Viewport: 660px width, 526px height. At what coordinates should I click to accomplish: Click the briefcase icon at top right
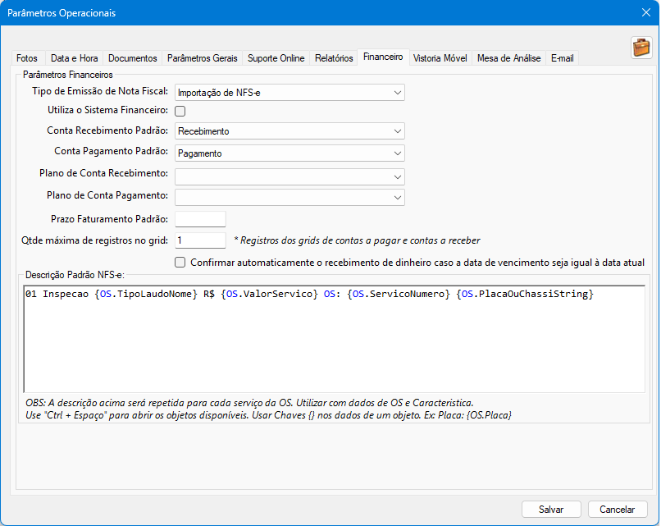point(641,47)
